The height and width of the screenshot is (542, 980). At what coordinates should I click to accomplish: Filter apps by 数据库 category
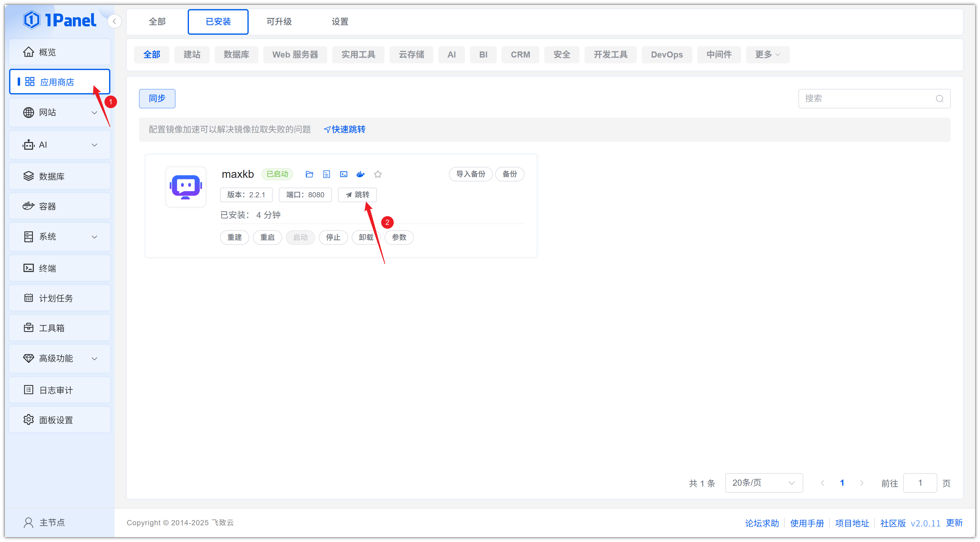click(236, 54)
